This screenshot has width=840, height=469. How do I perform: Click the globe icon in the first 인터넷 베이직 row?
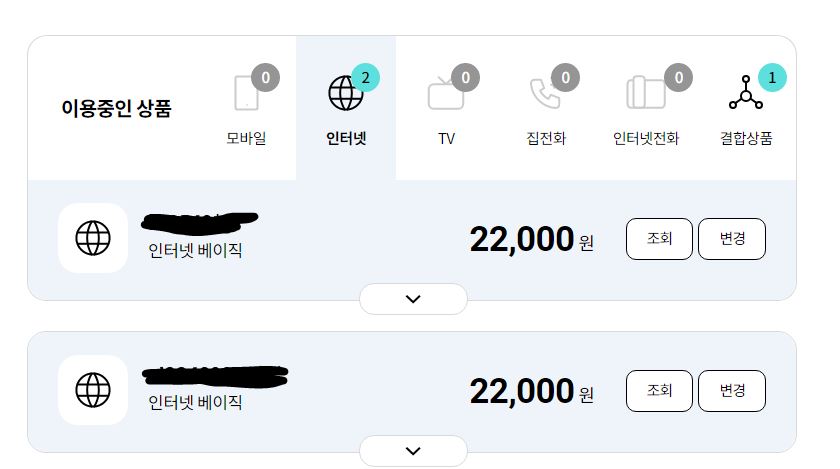coord(93,238)
